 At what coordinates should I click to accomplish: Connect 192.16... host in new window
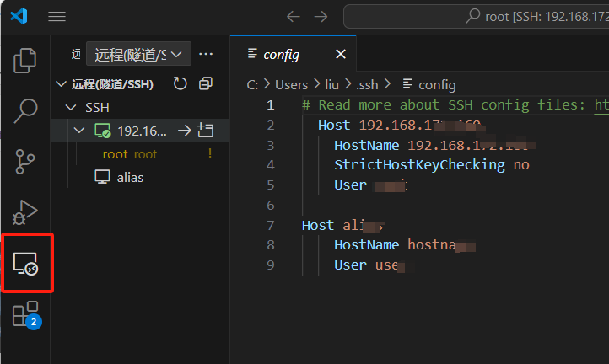(206, 131)
